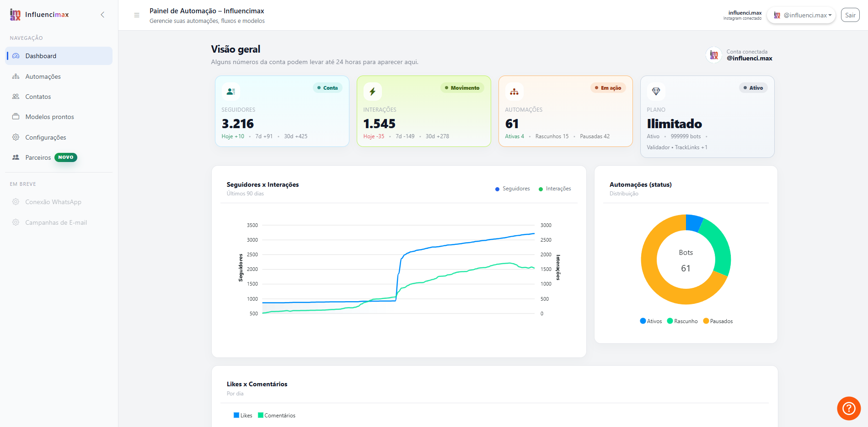Click the Influencimax logo in the sidebar
Image resolution: width=868 pixels, height=427 pixels.
[39, 15]
